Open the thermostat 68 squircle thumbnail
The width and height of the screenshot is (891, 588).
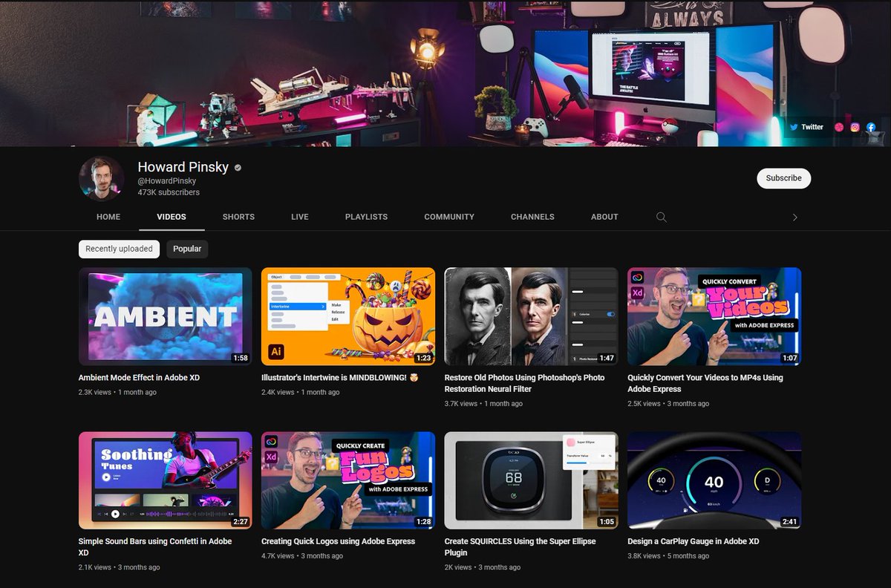(531, 480)
